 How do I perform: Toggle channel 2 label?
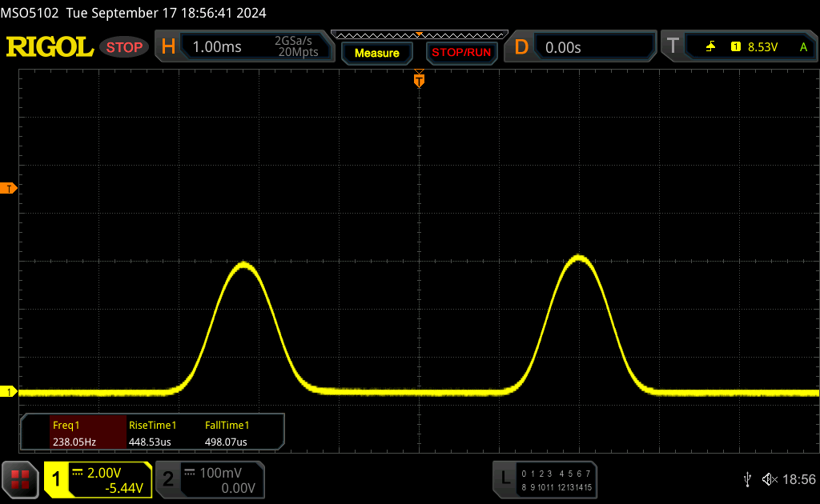[168, 479]
